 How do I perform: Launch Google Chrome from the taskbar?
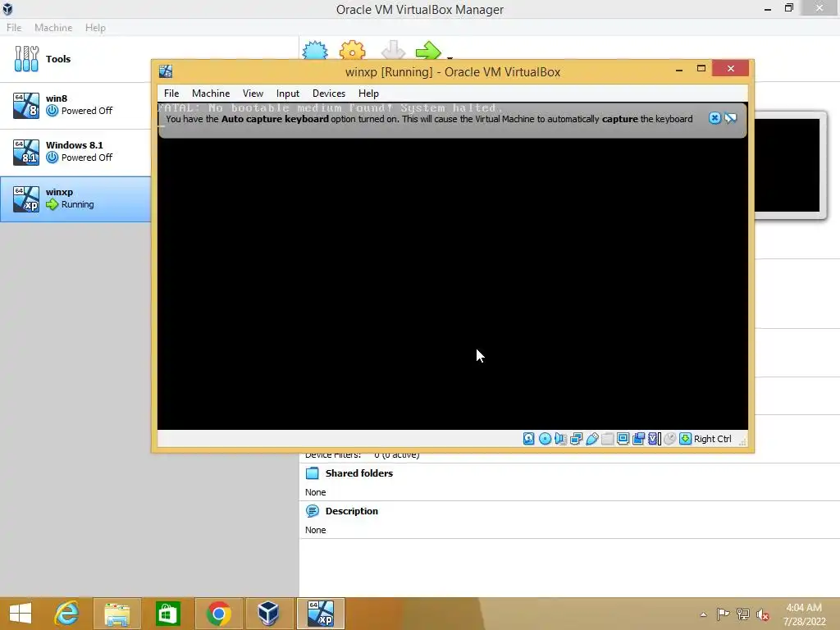coord(218,614)
